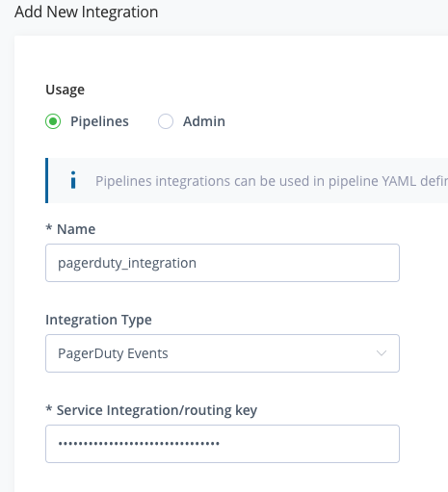The image size is (448, 492).
Task: Click the Pipelines integrations info message text
Action: [272, 181]
